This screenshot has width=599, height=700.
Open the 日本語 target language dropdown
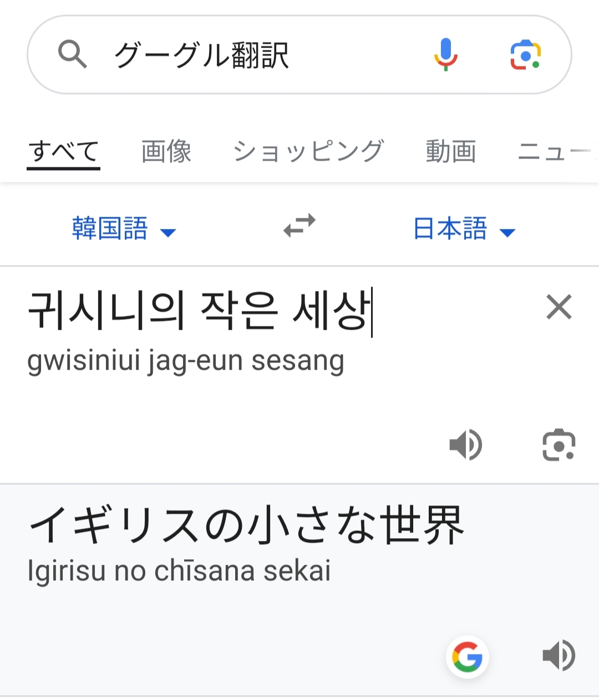pos(450,228)
